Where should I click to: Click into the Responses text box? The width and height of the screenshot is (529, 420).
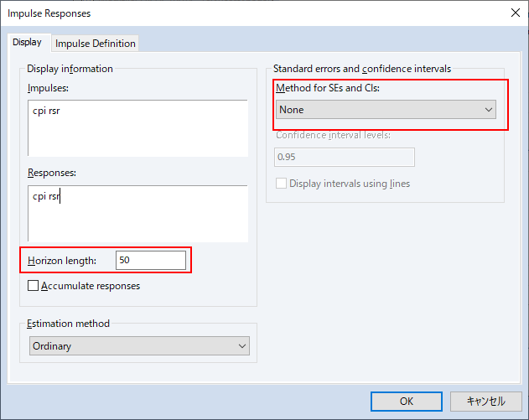point(138,214)
